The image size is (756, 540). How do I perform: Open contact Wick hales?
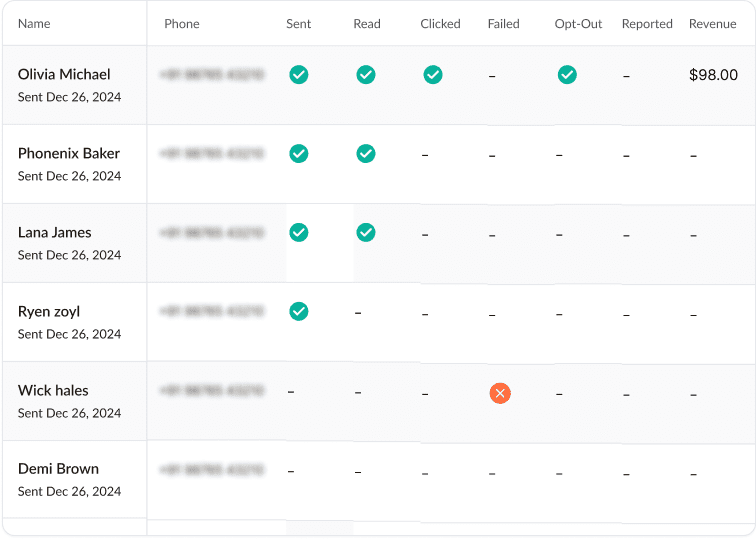point(53,390)
